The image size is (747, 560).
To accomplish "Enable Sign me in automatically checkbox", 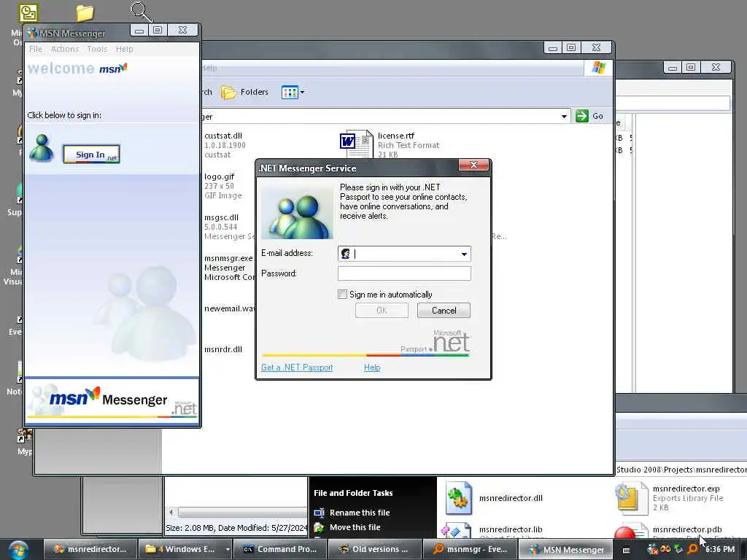I will pos(342,295).
